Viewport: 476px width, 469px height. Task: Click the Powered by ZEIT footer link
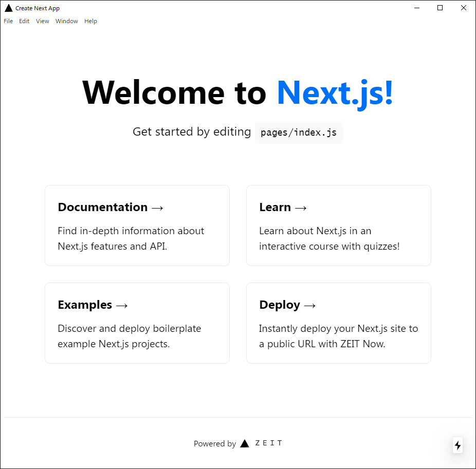(x=239, y=443)
